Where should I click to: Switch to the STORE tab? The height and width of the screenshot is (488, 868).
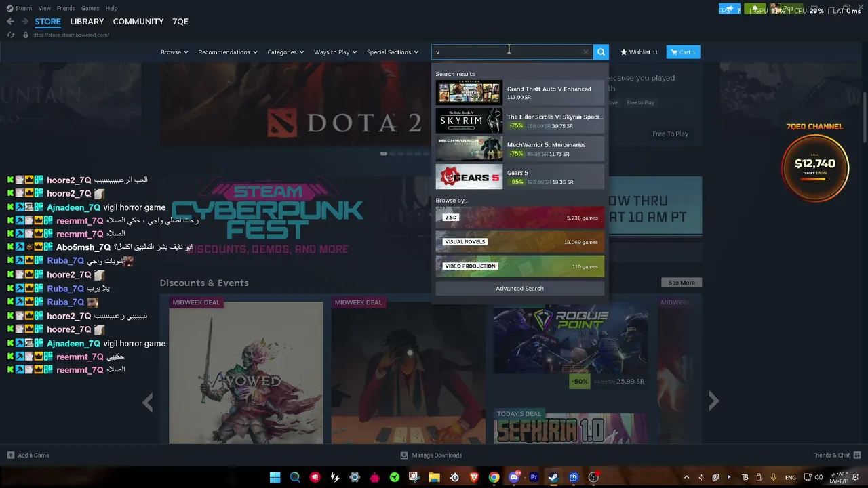pos(47,22)
